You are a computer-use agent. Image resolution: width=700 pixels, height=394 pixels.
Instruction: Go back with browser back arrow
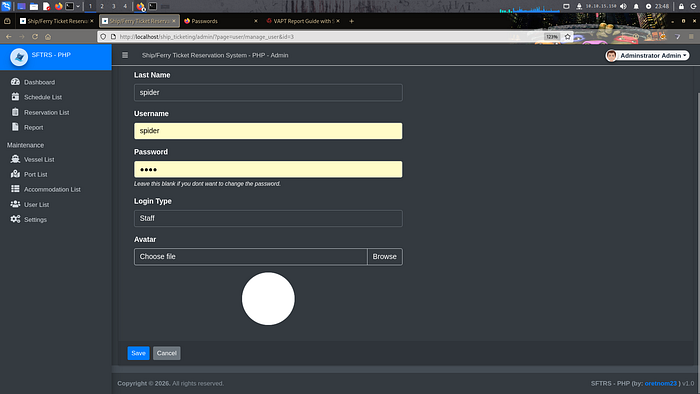(8, 37)
